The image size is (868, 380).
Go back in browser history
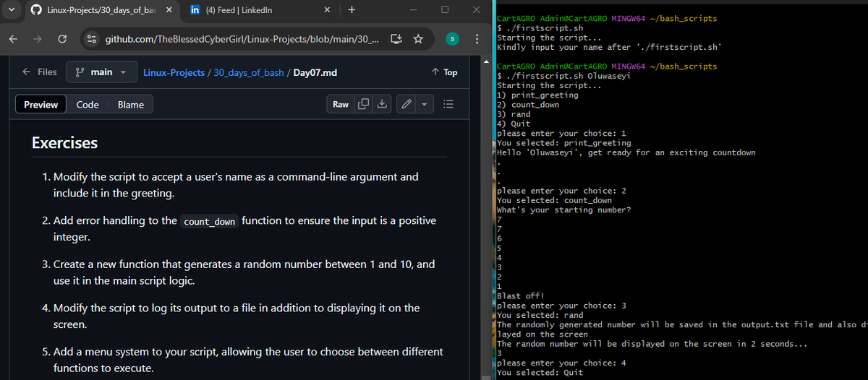[14, 38]
